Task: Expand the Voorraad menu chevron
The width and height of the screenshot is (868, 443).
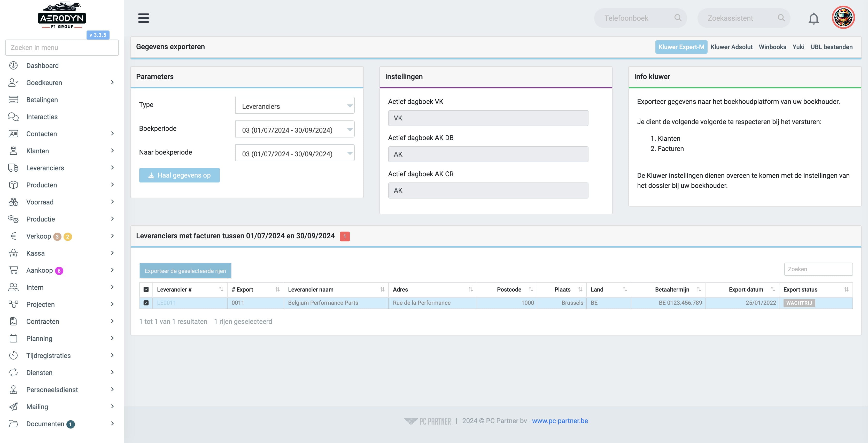Action: click(x=112, y=202)
